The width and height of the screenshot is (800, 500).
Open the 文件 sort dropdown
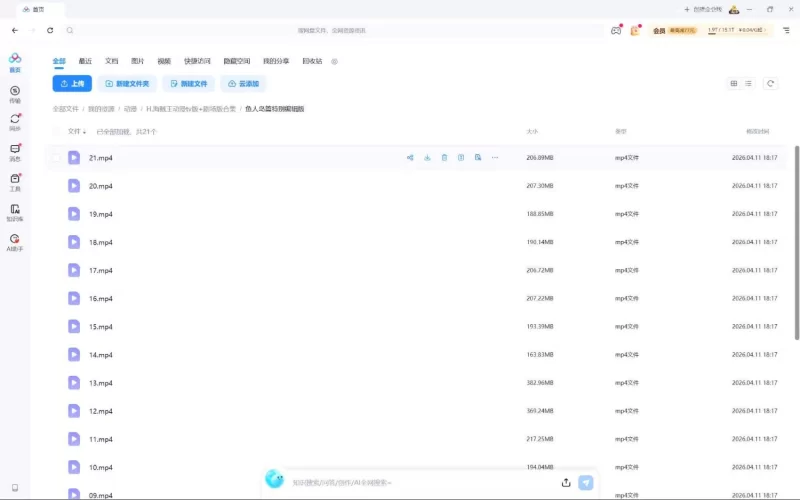[77, 132]
